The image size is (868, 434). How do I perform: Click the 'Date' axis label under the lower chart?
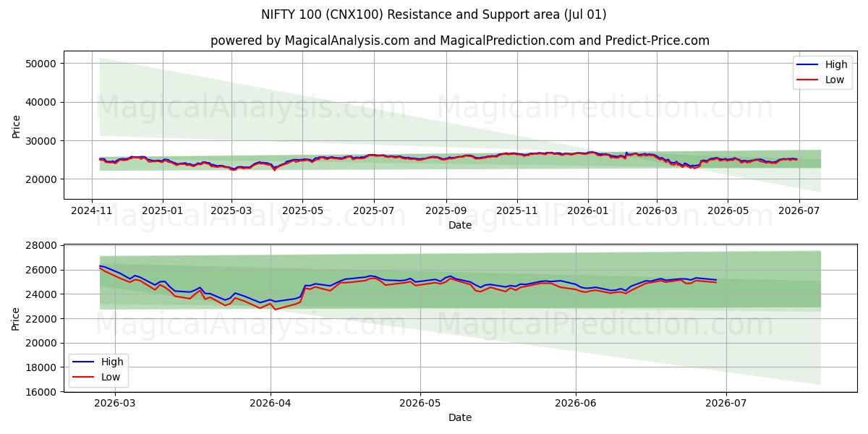coord(459,417)
